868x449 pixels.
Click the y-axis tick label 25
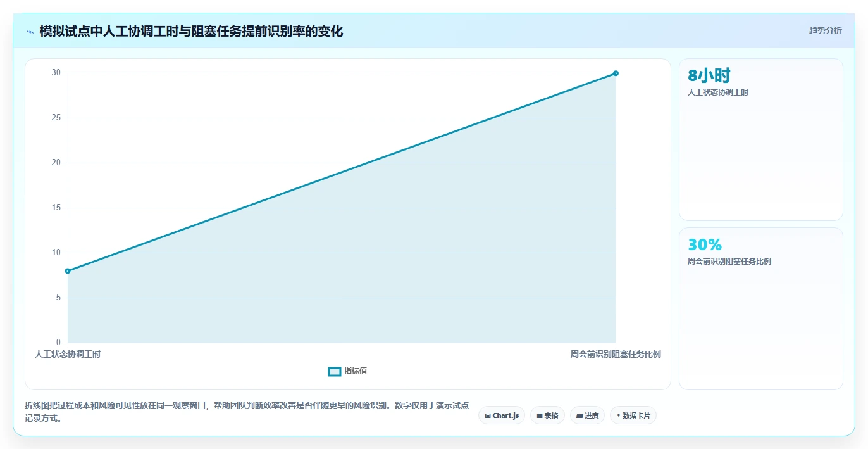56,118
